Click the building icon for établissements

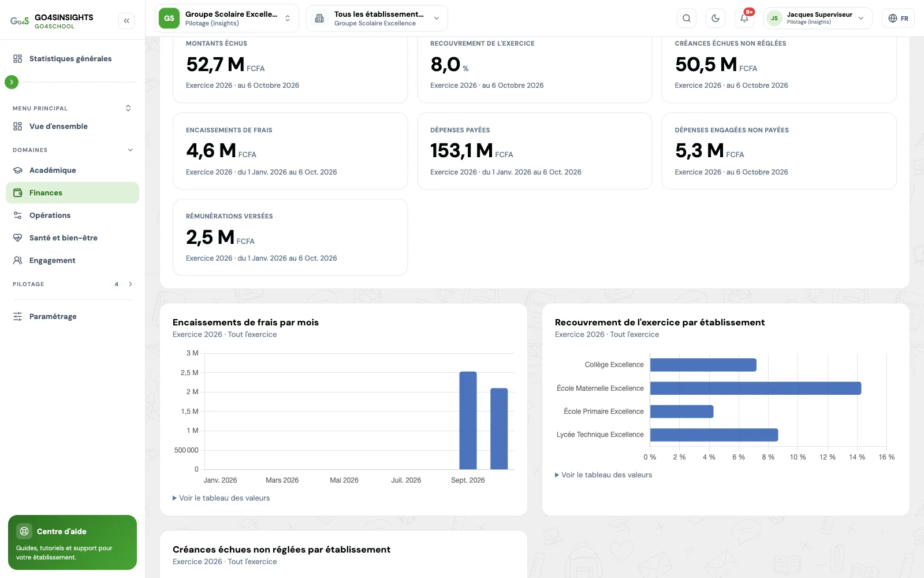(x=319, y=18)
